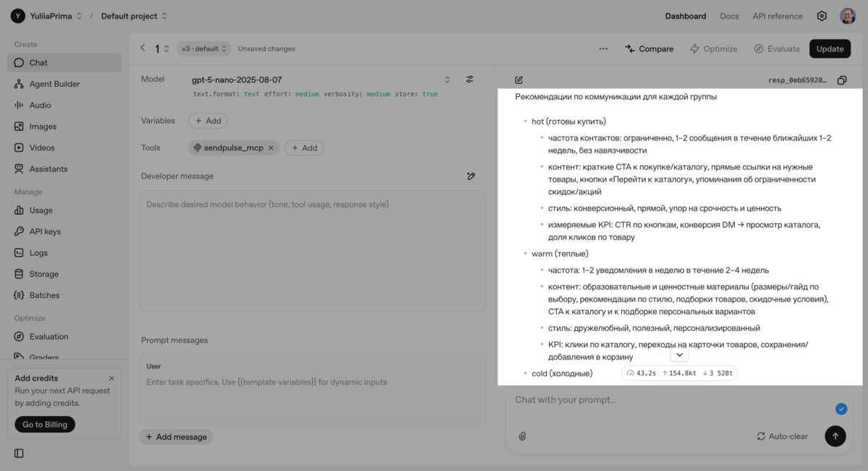Dismiss the Add credits notice
Image resolution: width=868 pixels, height=471 pixels.
111,378
